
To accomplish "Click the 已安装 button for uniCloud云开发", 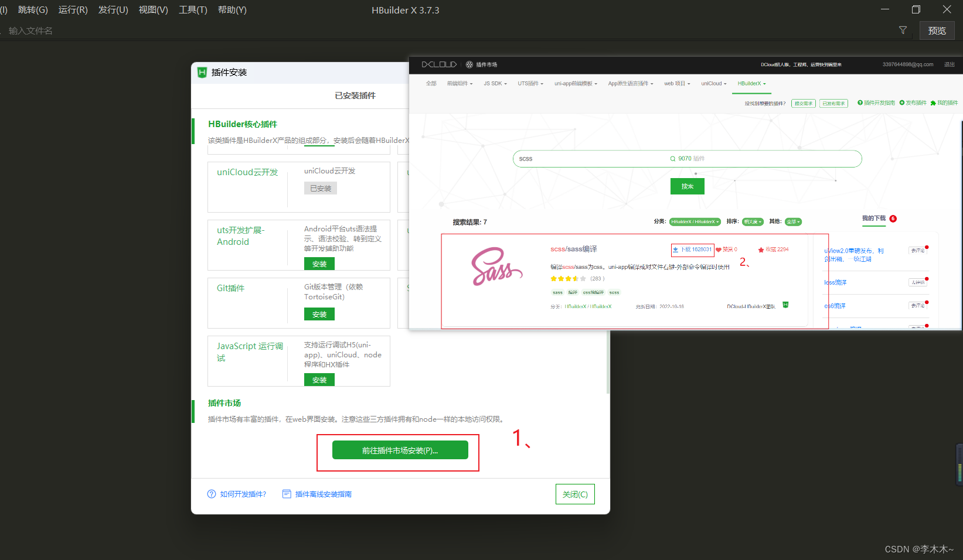I will [x=321, y=188].
